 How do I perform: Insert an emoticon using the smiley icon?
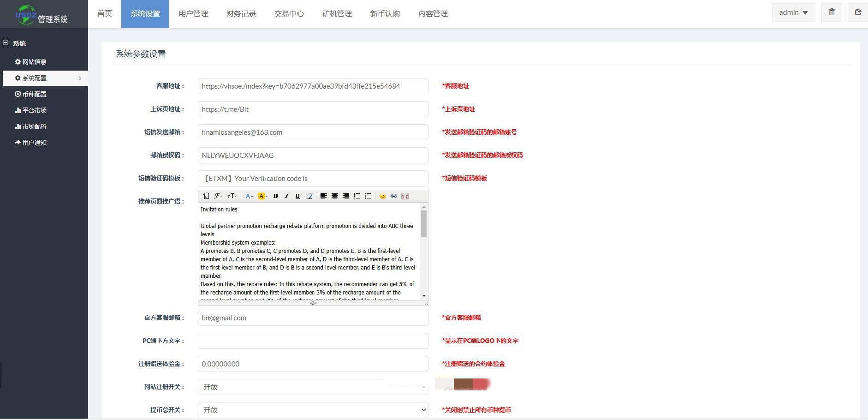pyautogui.click(x=382, y=196)
